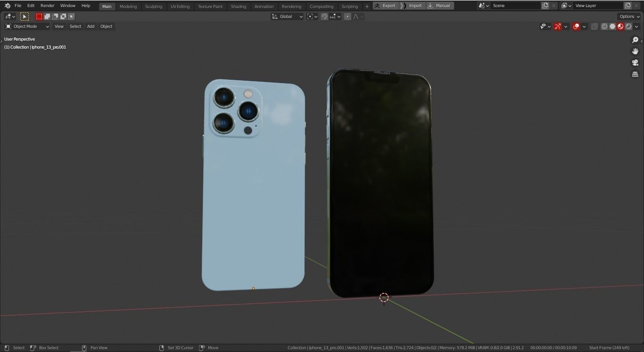The image size is (644, 352).
Task: Open the viewport Select menu
Action: [75, 26]
